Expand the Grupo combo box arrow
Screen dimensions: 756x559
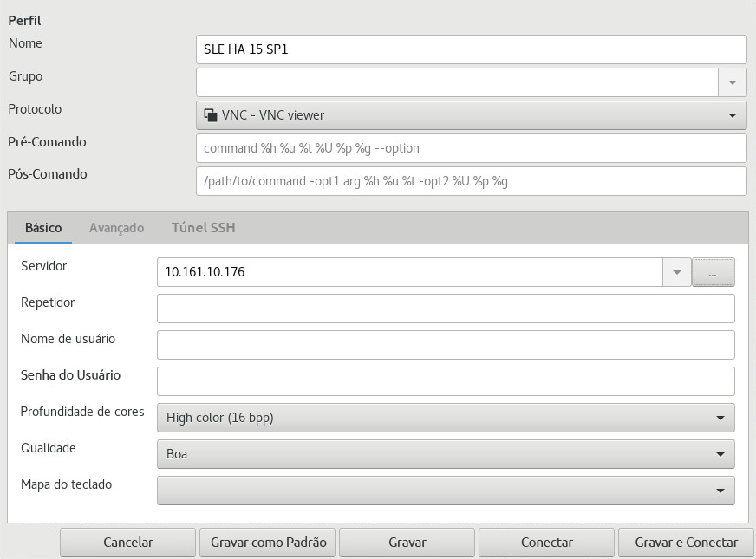(733, 82)
